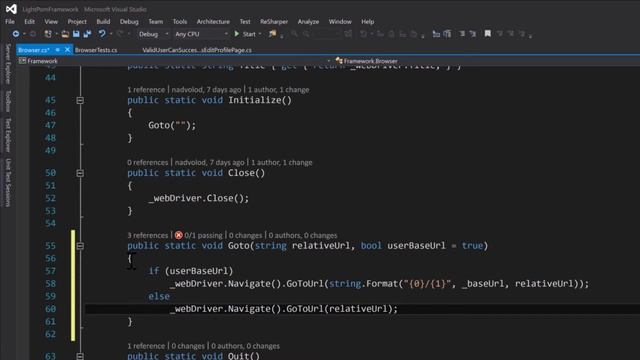
Task: Open the Framework.Browser type dropdown
Action: point(487,61)
